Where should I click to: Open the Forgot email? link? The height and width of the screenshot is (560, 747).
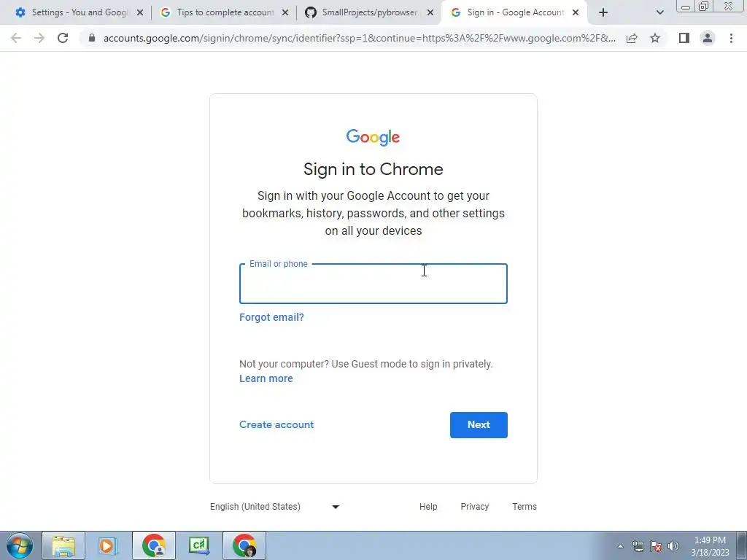271,317
